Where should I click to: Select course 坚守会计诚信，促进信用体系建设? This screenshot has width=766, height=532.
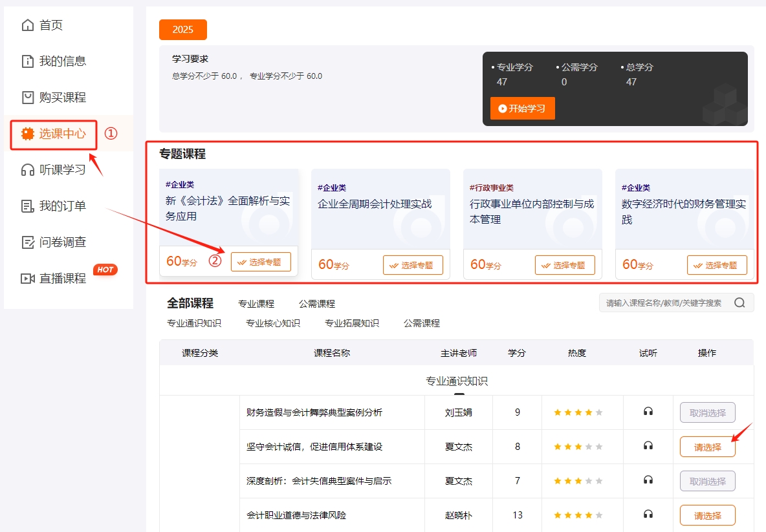pyautogui.click(x=707, y=446)
